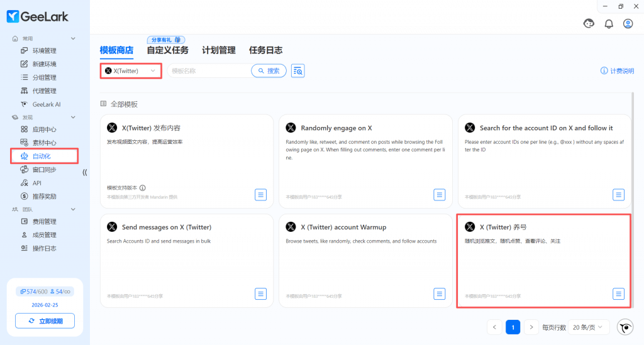The image size is (644, 345).
Task: Collapse the 常用 sidebar section
Action: (x=73, y=39)
